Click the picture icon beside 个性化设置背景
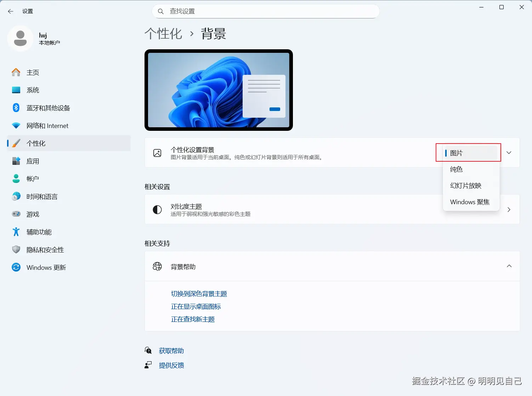Viewport: 532px width, 396px height. (x=157, y=153)
